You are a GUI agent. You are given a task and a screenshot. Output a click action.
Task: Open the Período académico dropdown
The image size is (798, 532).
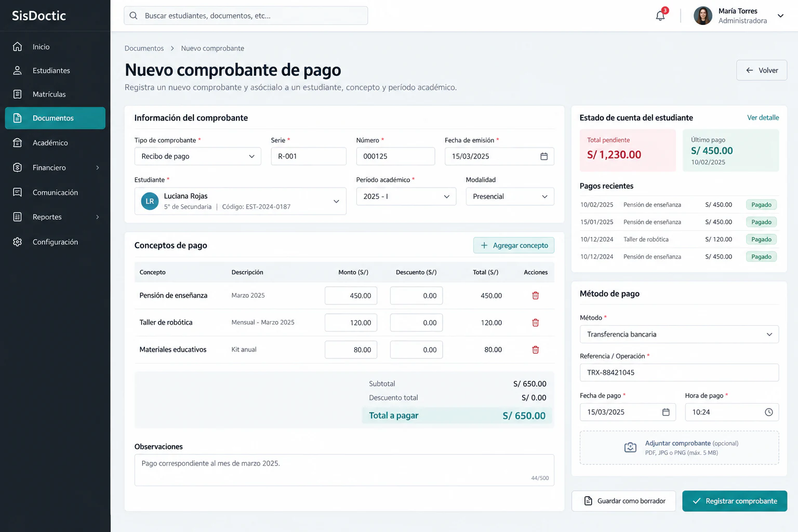click(406, 196)
